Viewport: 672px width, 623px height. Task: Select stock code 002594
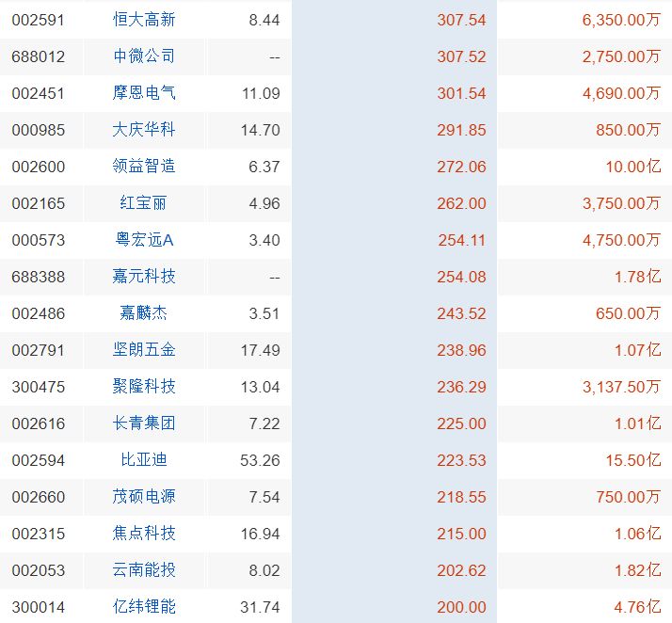pyautogui.click(x=39, y=460)
